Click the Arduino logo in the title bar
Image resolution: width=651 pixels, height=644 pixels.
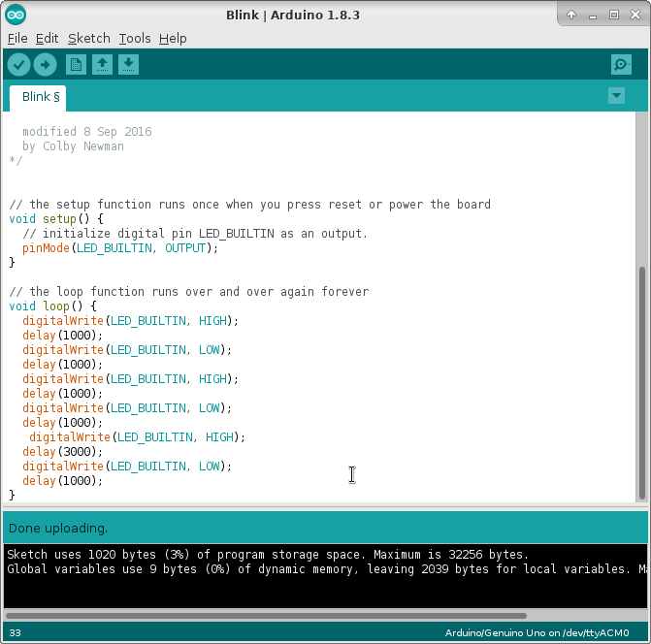click(16, 15)
